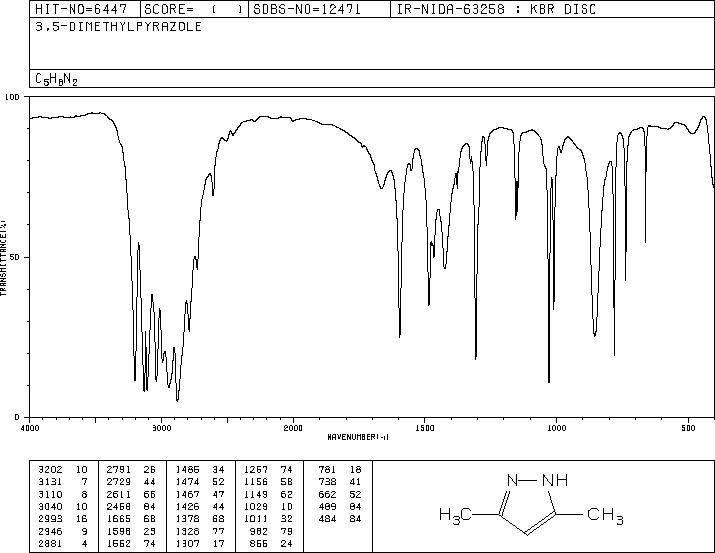
Task: Select peak table entry 1378
Action: [x=187, y=519]
